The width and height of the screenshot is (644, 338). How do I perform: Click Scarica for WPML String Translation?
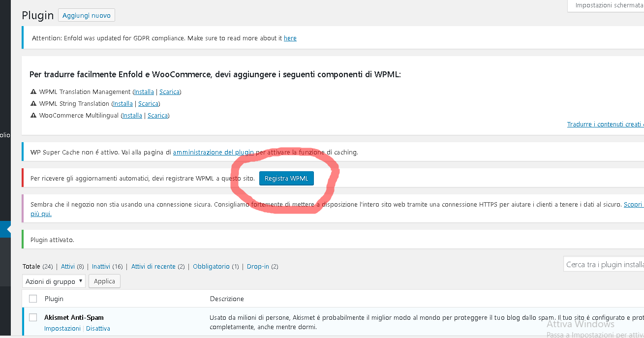(148, 103)
